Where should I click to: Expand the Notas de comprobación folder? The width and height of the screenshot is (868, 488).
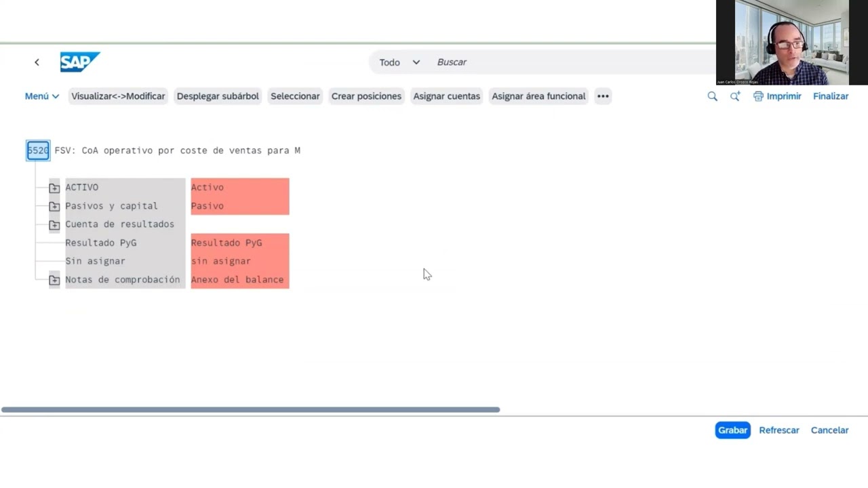click(x=54, y=280)
